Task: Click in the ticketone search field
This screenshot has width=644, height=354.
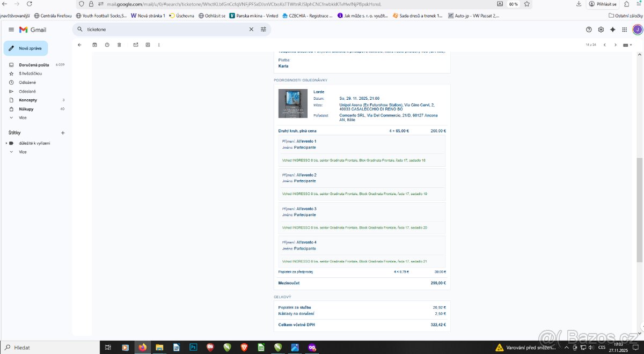Action: (x=166, y=29)
